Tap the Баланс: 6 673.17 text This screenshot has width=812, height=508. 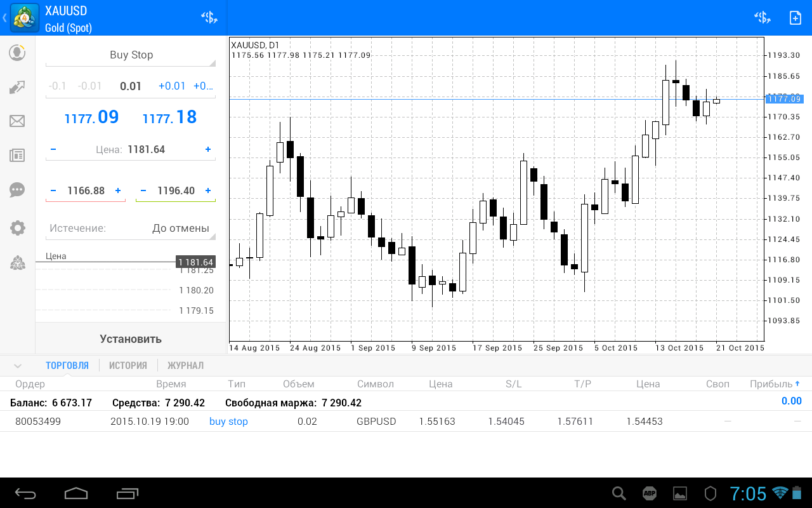pyautogui.click(x=51, y=403)
